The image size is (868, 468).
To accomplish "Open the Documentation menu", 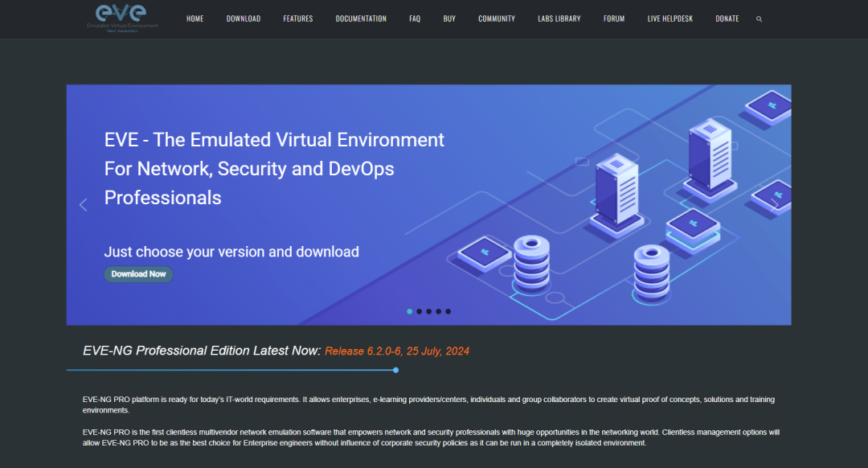I will 361,18.
